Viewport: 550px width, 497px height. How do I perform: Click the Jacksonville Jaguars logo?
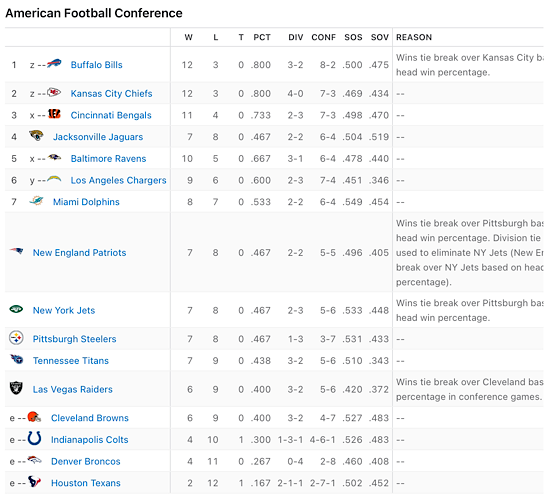click(x=36, y=135)
